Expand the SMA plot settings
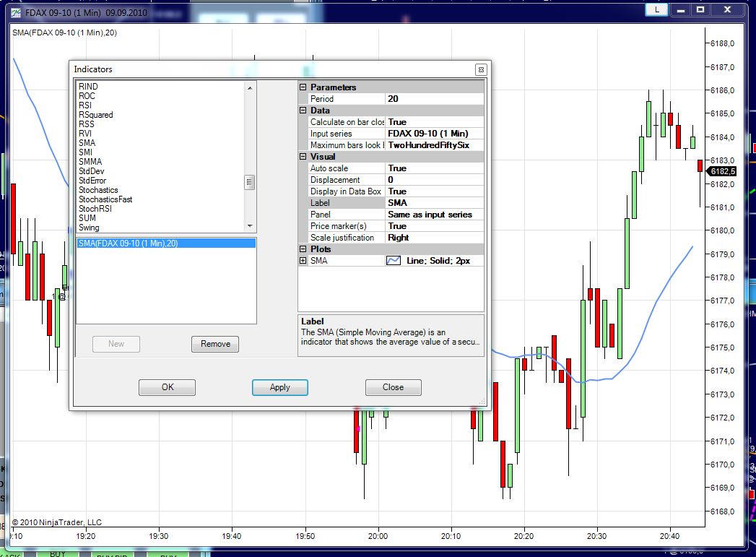756x557 pixels. [x=303, y=261]
